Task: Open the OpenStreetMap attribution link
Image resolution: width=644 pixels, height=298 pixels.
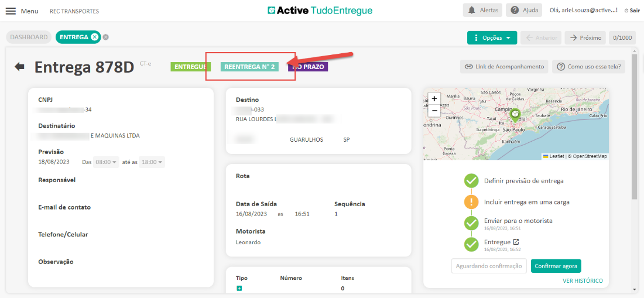Action: click(x=590, y=156)
